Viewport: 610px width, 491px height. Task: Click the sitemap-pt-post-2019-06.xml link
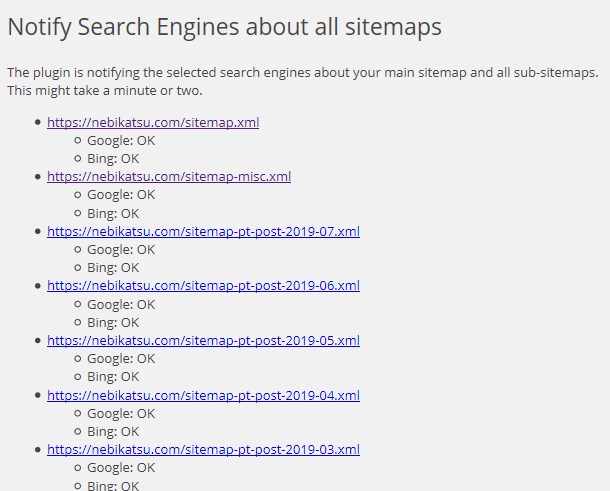(203, 286)
